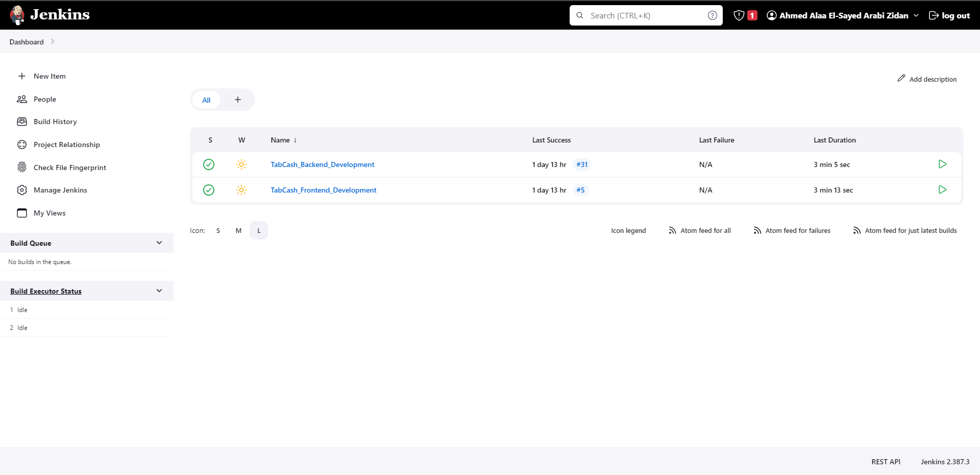The image size is (980, 475).
Task: Open Atom feed for failures text link
Action: point(798,230)
